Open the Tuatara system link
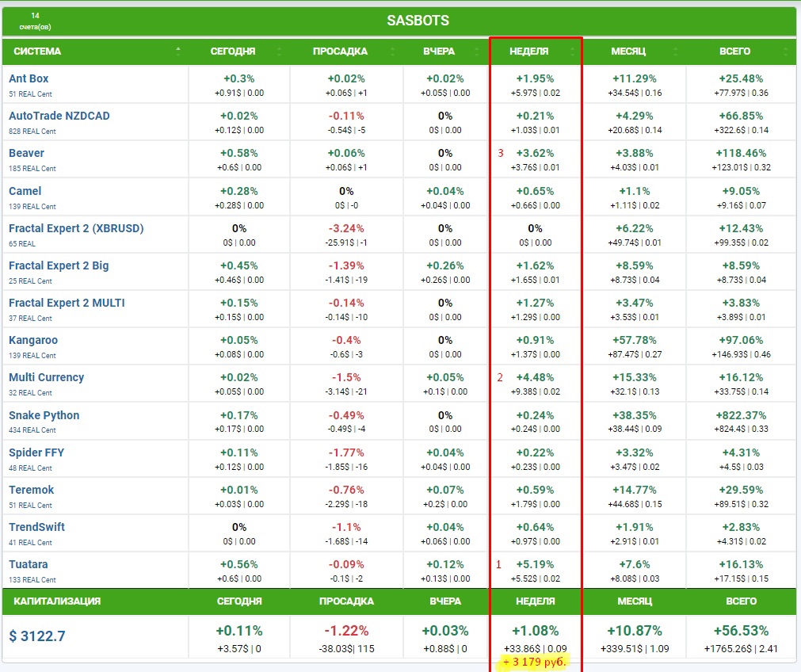801x672 pixels. 29,564
